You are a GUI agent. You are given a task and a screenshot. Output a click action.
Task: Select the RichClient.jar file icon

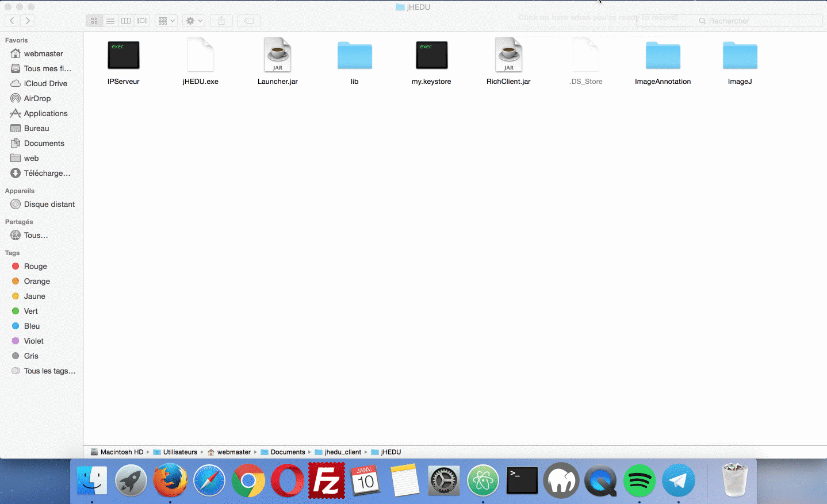coord(509,55)
